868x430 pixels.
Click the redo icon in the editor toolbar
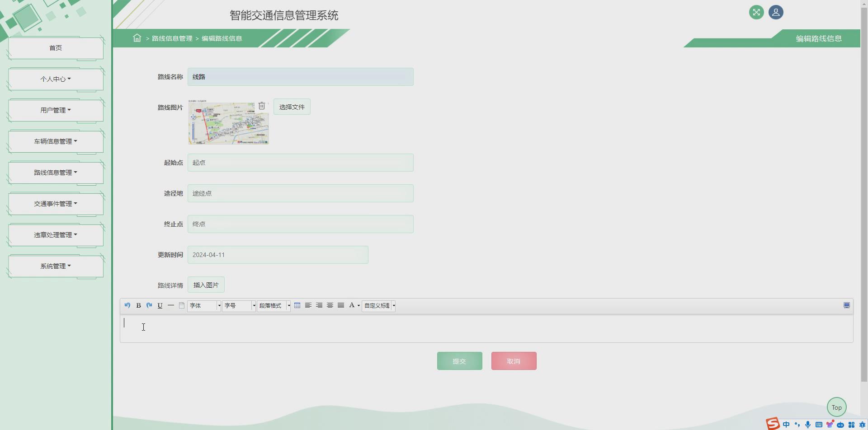point(149,305)
